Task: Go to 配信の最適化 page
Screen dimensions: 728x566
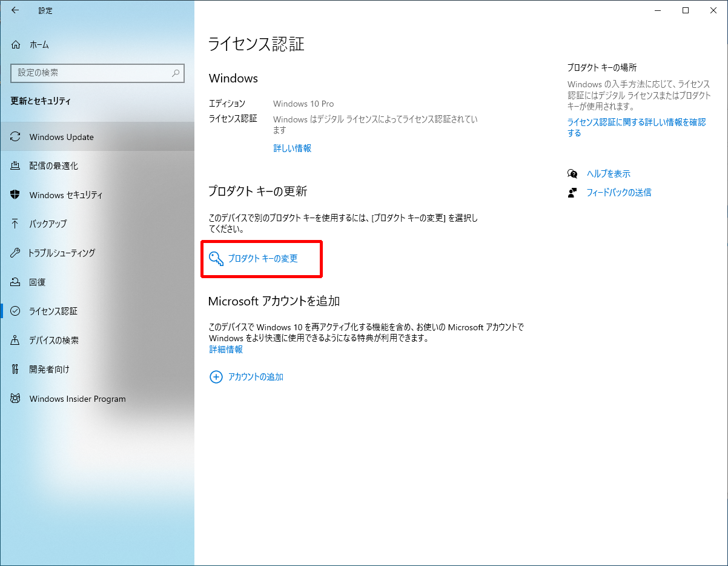Action: coord(97,166)
